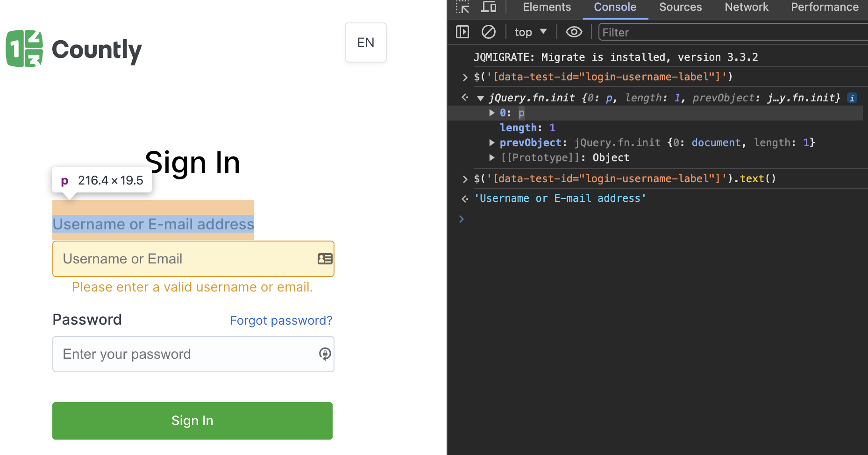Open the top JavaScript context dropdown
The image size is (868, 455).
[531, 32]
